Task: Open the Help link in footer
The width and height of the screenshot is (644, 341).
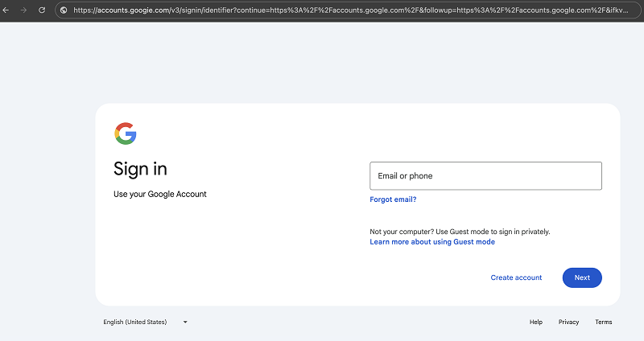Action: (535, 323)
